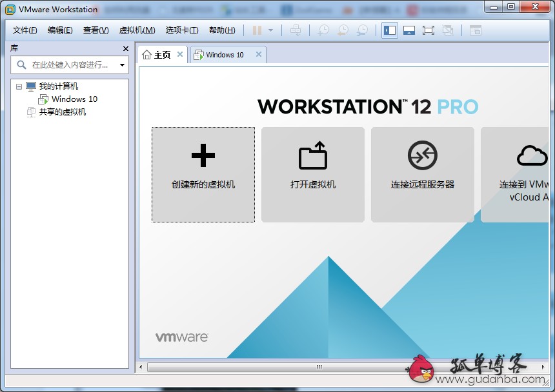Close the Windows 10 tab
Screen dimensions: 555x392
point(259,54)
